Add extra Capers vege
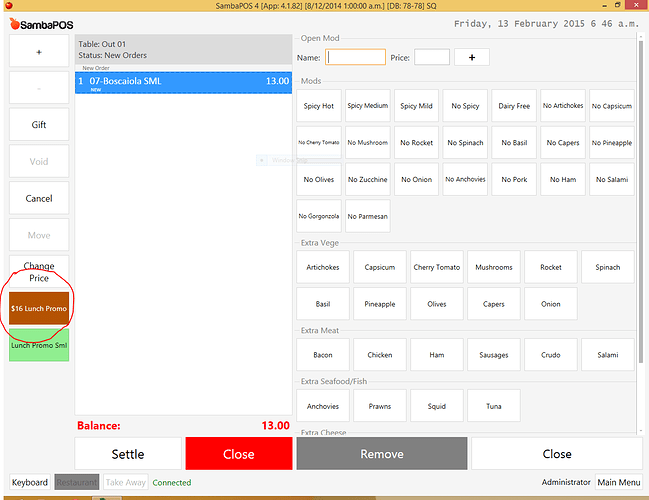Image resolution: width=649 pixels, height=500 pixels. pyautogui.click(x=494, y=304)
